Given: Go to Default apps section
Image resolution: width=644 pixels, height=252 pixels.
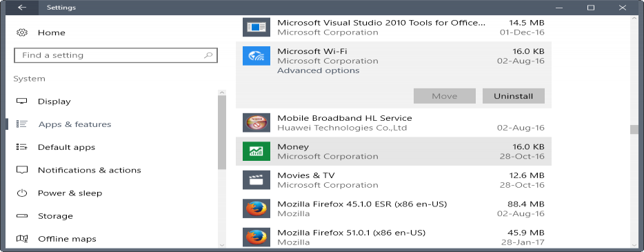Looking at the screenshot, I should pyautogui.click(x=66, y=147).
